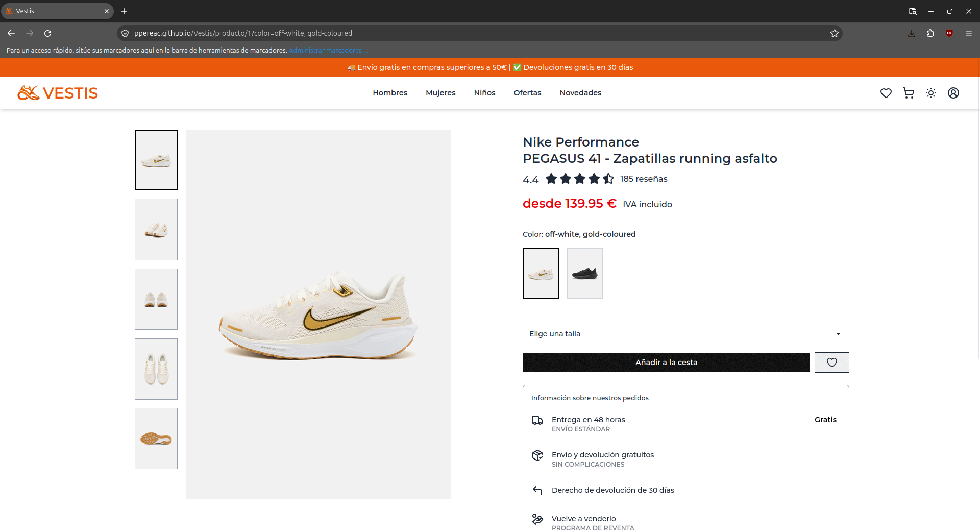Viewport: 980px width, 531px height.
Task: Open browser extensions icon
Action: click(x=930, y=33)
